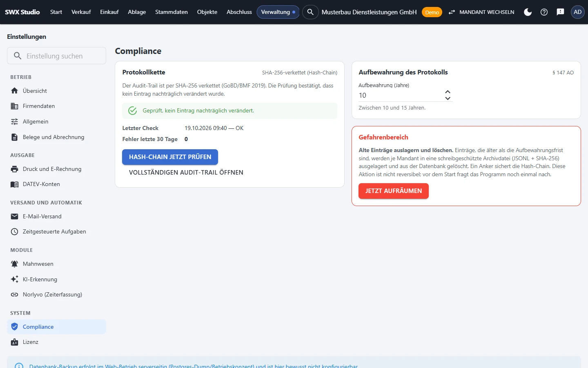The height and width of the screenshot is (368, 588).
Task: Click the Druck und E-Rechnung printer icon
Action: 15,169
